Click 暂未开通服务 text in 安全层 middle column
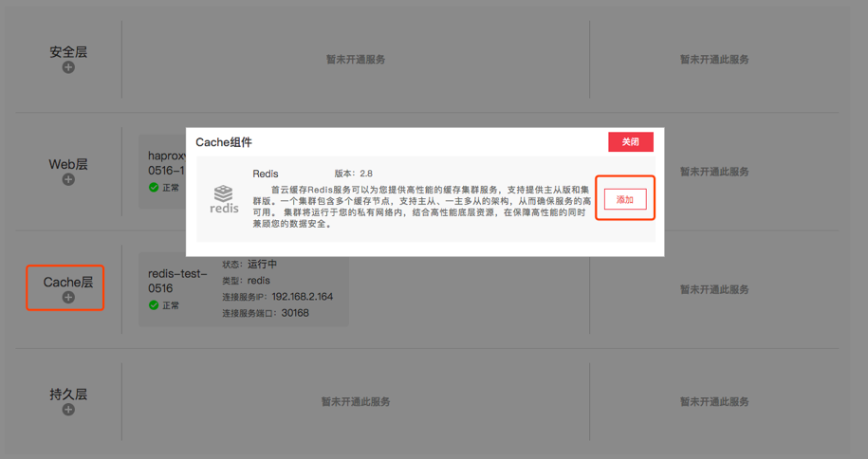The height and width of the screenshot is (459, 868). [356, 59]
